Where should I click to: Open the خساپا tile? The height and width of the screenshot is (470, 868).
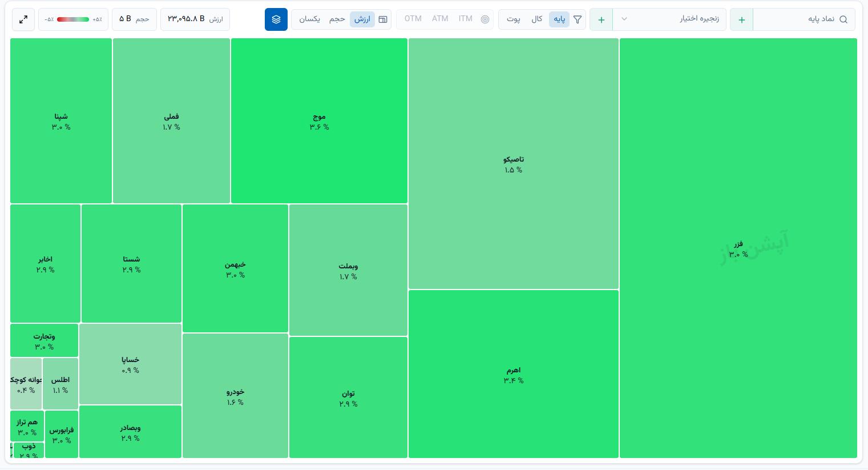[130, 364]
